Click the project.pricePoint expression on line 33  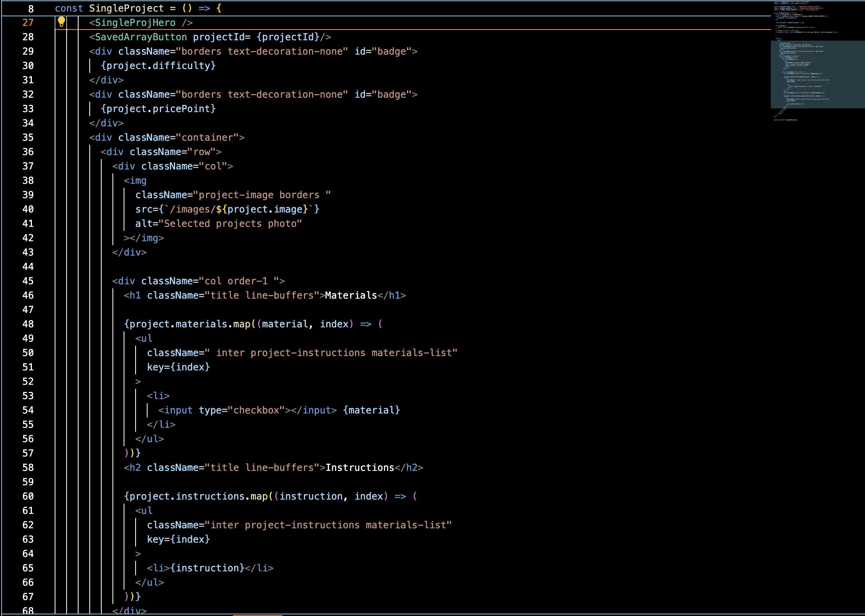click(158, 108)
